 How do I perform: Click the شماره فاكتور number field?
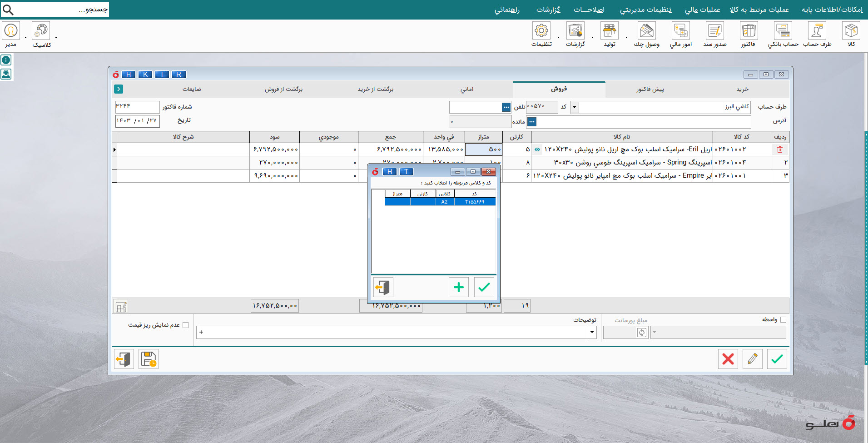pyautogui.click(x=138, y=107)
